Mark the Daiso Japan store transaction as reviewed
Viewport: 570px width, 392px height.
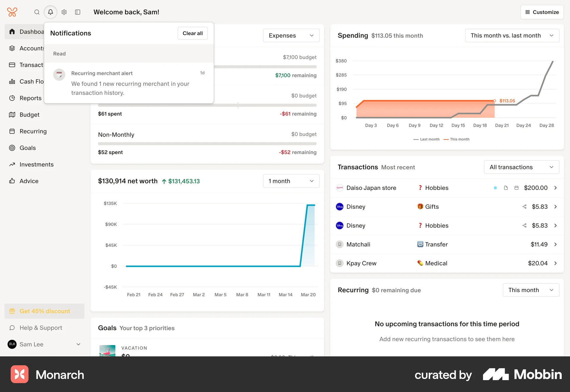pos(495,188)
